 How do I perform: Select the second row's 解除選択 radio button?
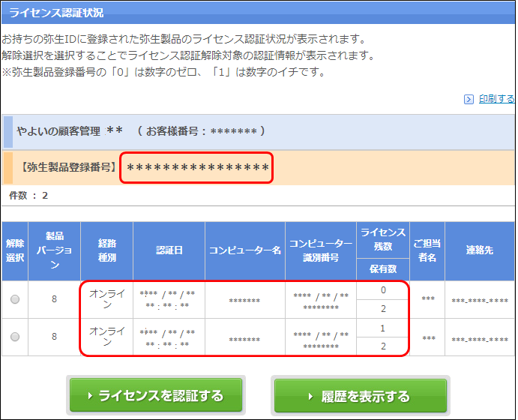point(15,337)
